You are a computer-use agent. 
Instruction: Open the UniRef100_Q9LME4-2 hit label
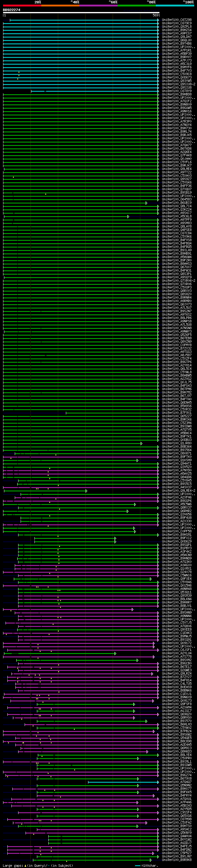[x=179, y=491]
